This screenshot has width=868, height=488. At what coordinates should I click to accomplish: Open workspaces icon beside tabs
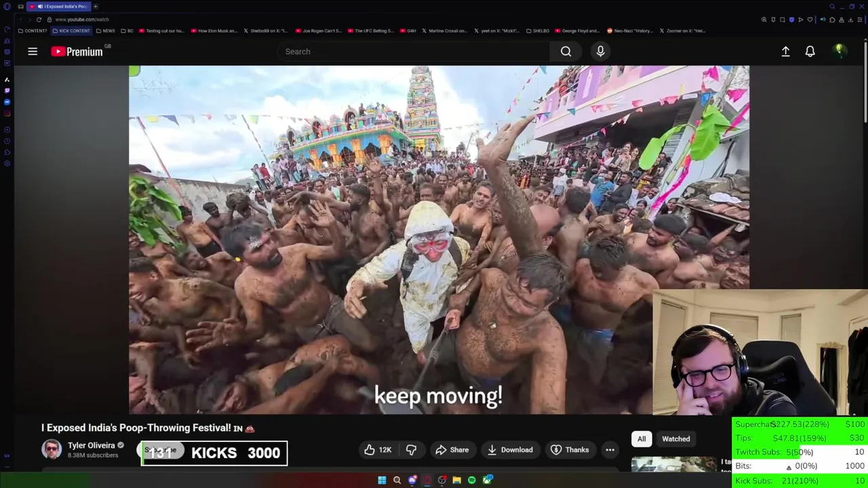(20, 7)
